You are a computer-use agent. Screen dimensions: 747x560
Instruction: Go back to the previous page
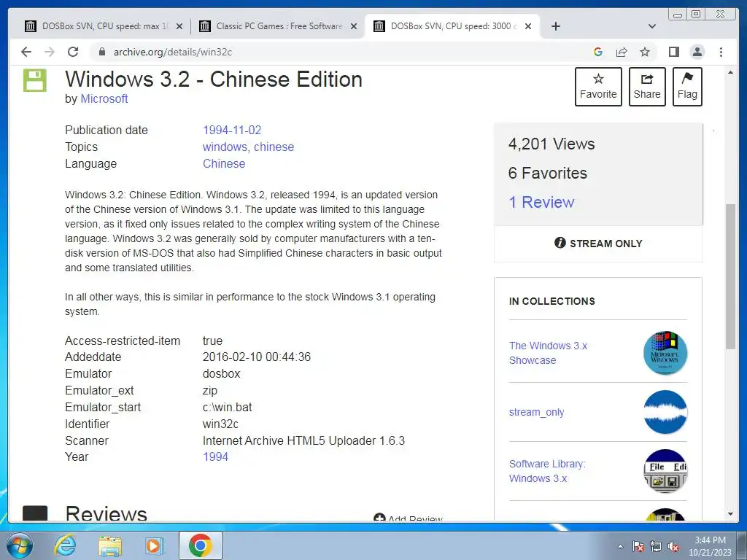pos(26,52)
